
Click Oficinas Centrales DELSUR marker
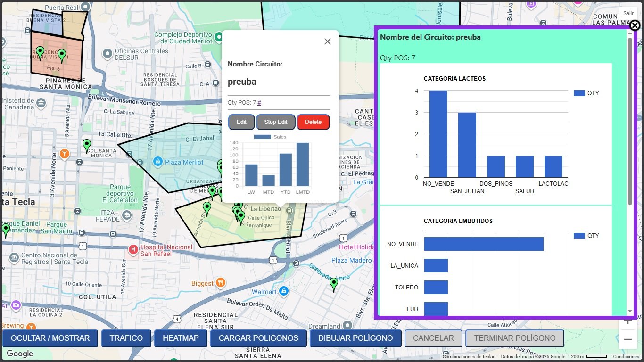pyautogui.click(x=107, y=53)
